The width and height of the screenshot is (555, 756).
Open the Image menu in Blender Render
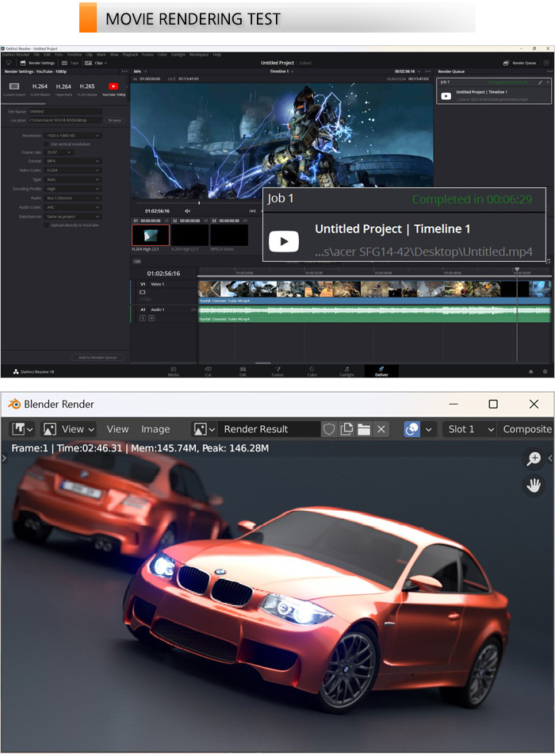pos(155,429)
